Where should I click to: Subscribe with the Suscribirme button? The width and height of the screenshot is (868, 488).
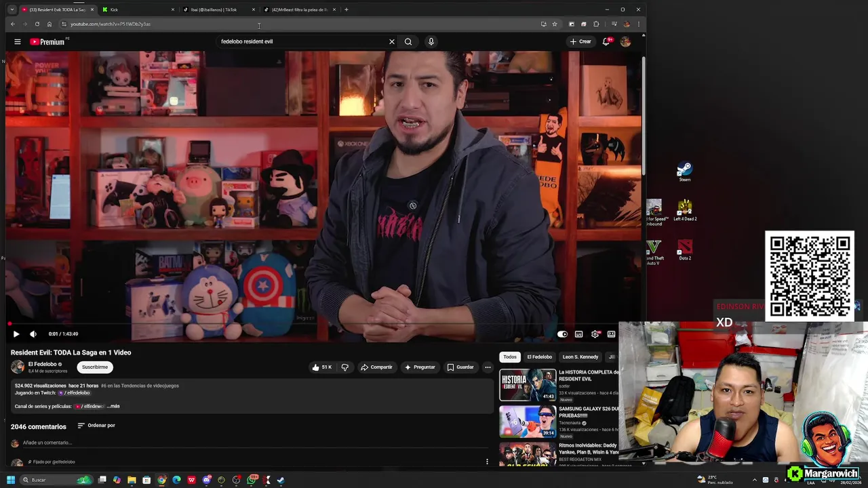click(95, 367)
